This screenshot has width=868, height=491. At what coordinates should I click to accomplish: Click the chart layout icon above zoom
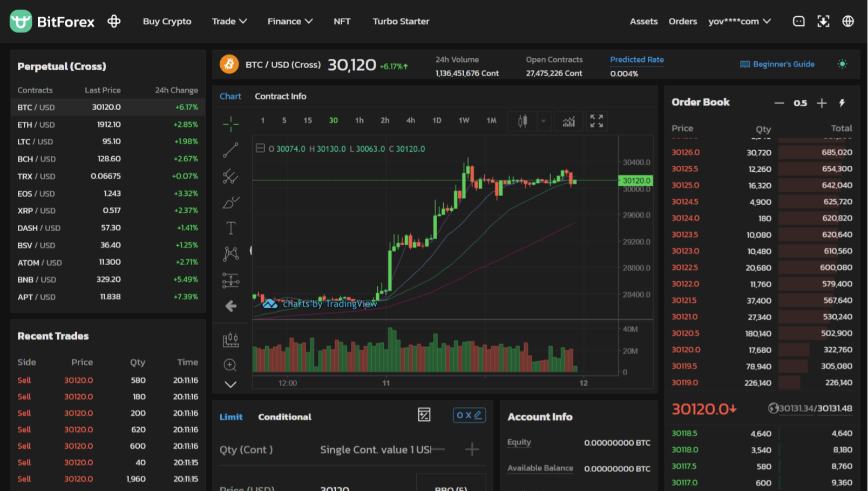(230, 340)
